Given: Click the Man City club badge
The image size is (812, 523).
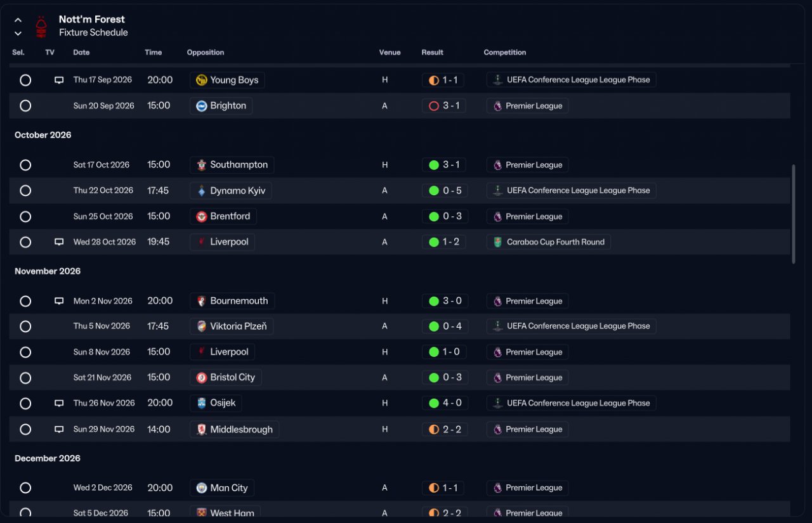Looking at the screenshot, I should (202, 488).
